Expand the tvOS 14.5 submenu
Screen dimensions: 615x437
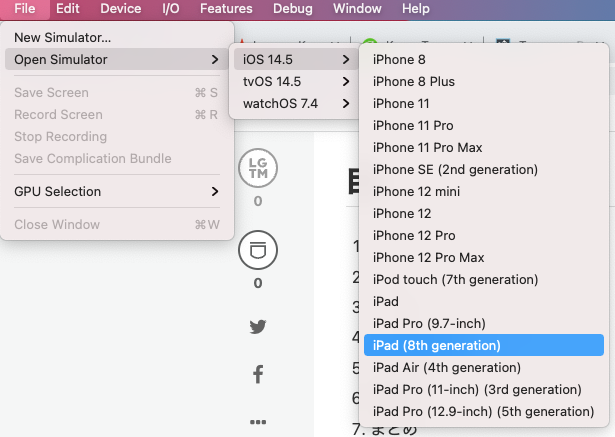[296, 81]
